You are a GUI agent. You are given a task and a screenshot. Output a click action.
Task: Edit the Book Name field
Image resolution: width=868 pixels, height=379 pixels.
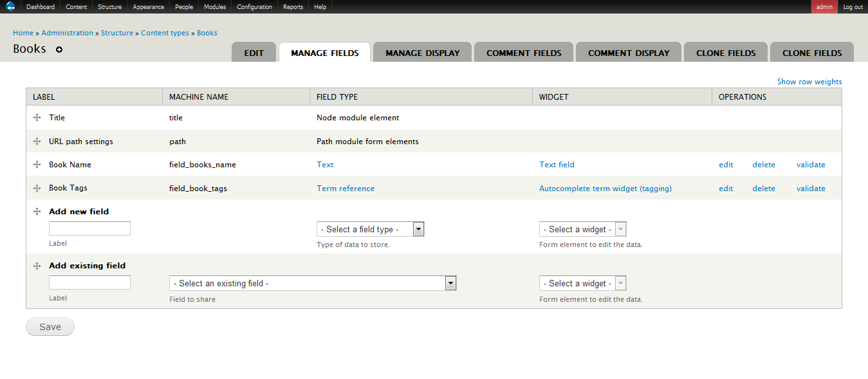726,165
